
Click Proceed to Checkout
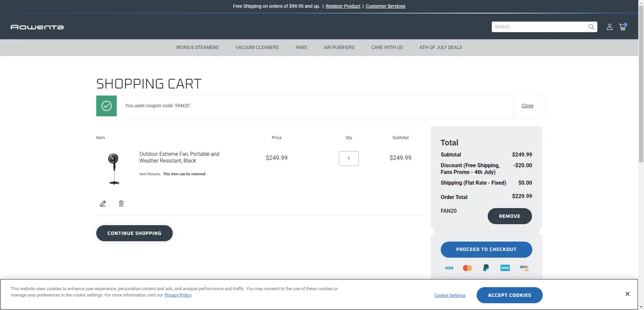click(486, 250)
